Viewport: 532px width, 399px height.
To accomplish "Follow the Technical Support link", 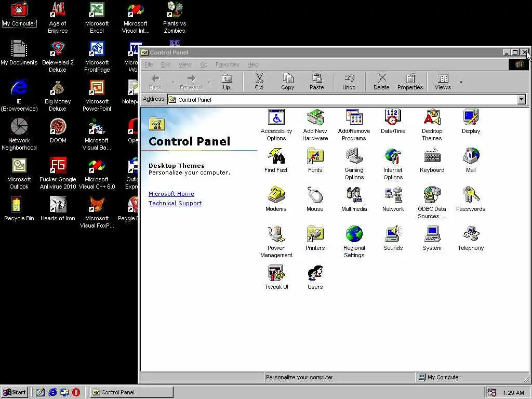I will (x=175, y=203).
